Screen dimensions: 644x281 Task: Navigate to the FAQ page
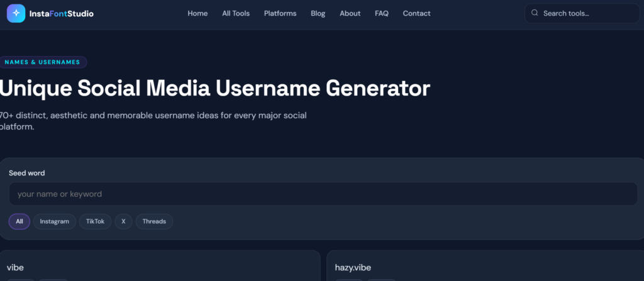click(x=382, y=14)
